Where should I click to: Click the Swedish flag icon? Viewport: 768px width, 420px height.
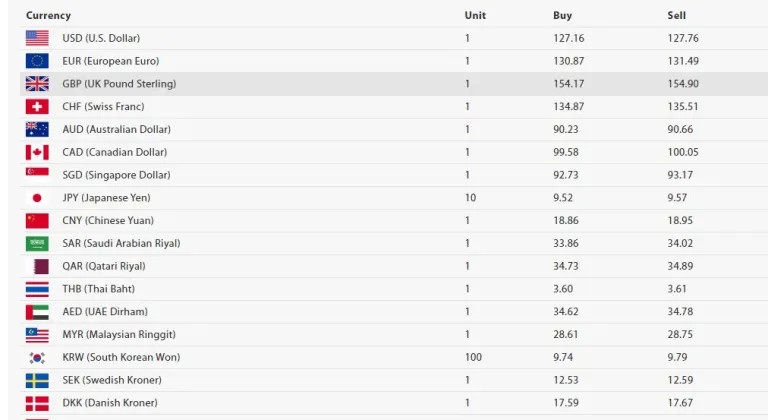point(37,380)
